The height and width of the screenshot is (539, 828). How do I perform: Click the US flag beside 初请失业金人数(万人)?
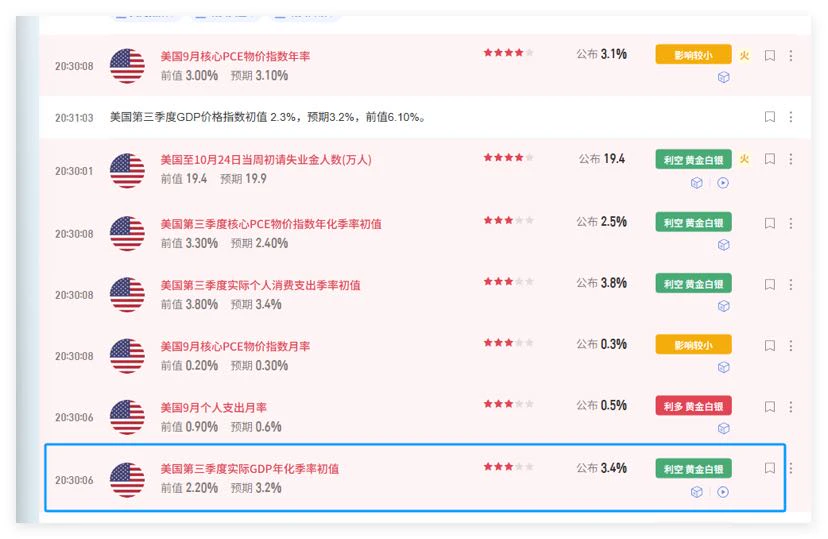pyautogui.click(x=127, y=171)
